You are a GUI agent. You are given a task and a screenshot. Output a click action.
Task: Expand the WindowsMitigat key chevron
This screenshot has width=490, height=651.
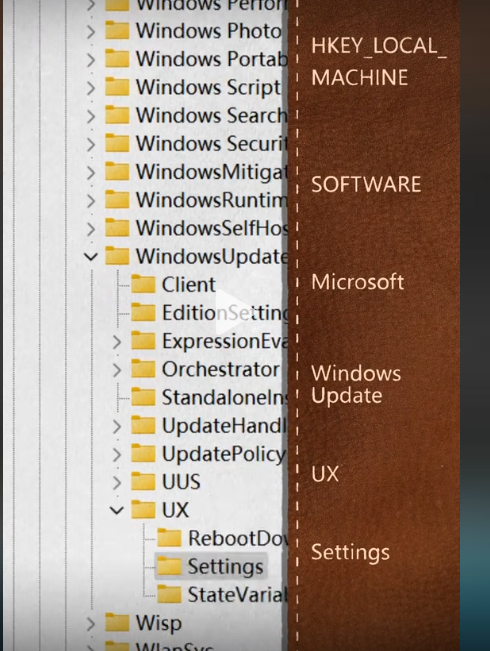(x=91, y=173)
